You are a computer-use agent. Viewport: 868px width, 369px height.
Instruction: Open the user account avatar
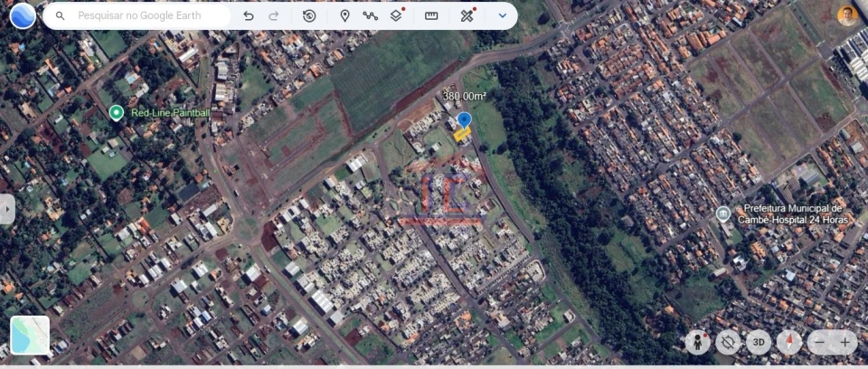(x=846, y=15)
